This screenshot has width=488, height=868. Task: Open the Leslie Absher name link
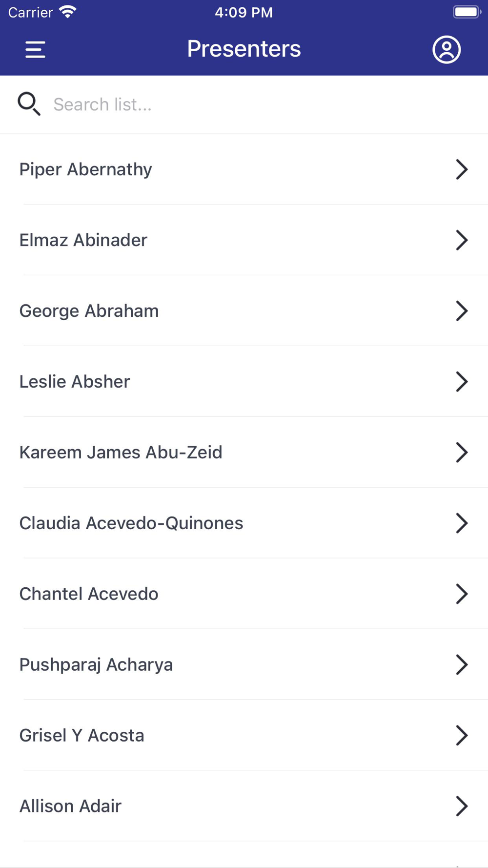75,382
